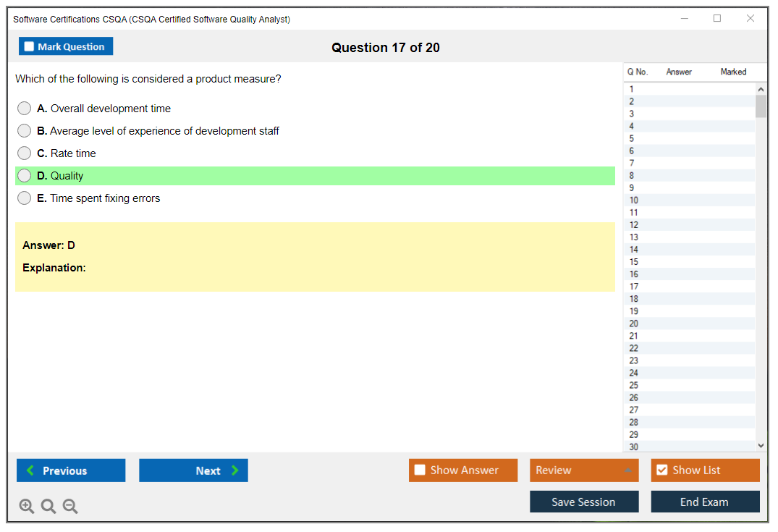
Task: Click the zoom out magnifier icon
Action: (70, 507)
